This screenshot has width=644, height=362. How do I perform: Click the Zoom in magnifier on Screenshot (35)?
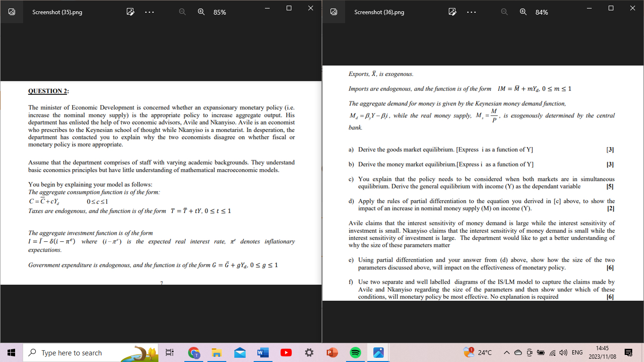pyautogui.click(x=201, y=12)
